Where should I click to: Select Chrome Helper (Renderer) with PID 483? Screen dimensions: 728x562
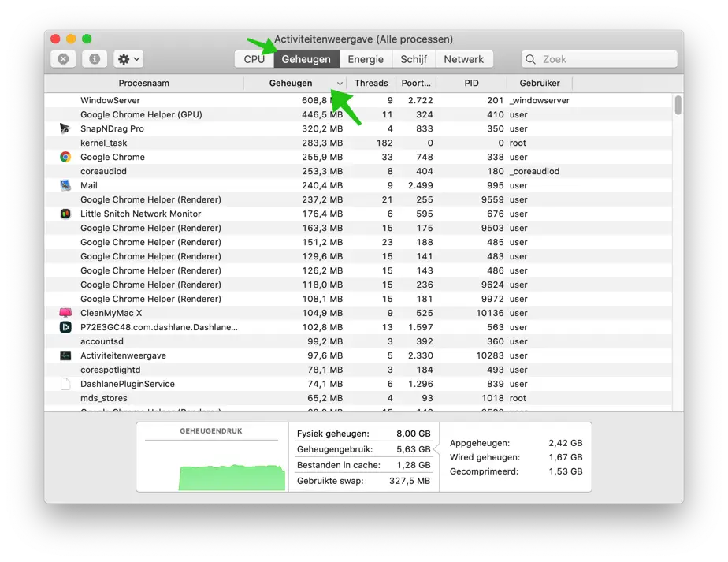[358, 256]
